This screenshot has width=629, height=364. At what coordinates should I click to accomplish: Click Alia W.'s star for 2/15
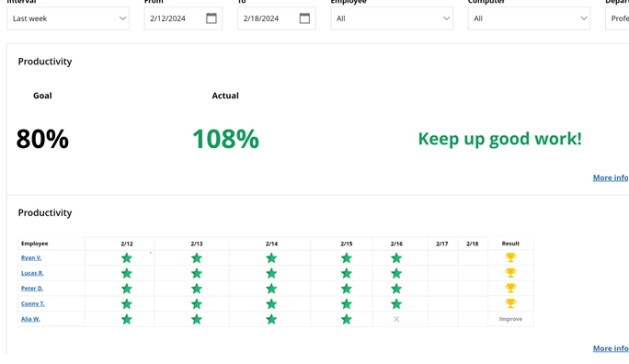point(347,319)
